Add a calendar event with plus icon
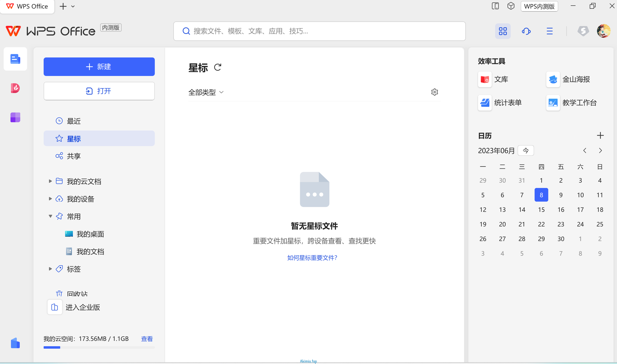 tap(600, 135)
